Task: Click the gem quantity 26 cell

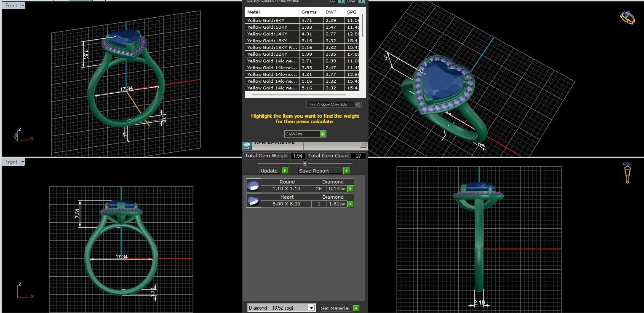Action: tap(318, 189)
